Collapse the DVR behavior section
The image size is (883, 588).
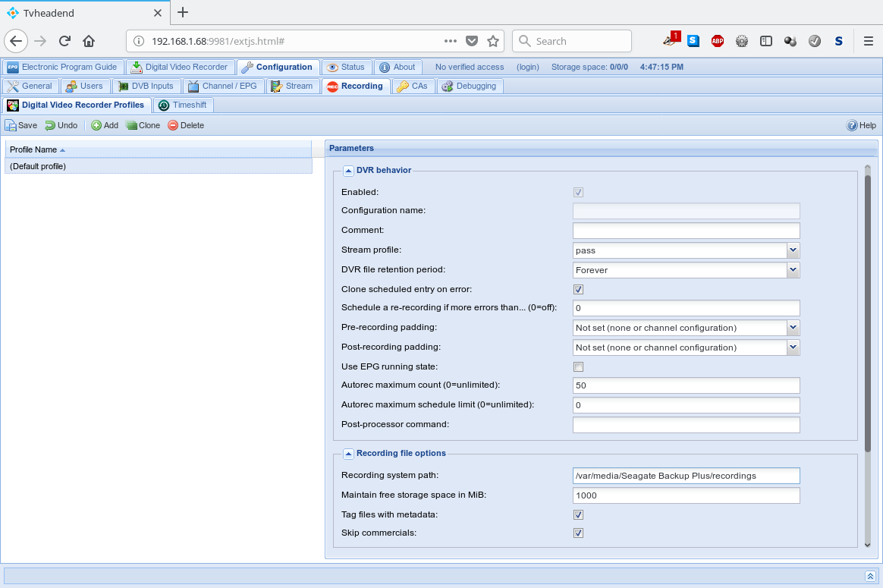tap(348, 171)
